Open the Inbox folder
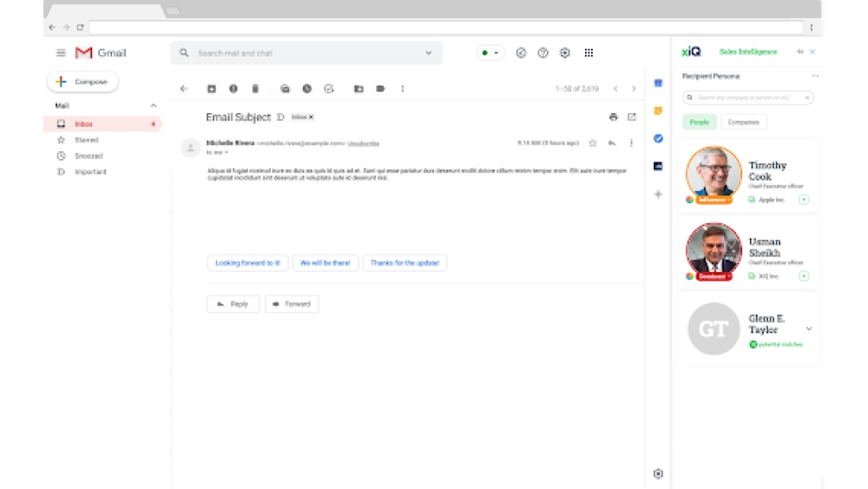Image resolution: width=868 pixels, height=489 pixels. tap(103, 124)
